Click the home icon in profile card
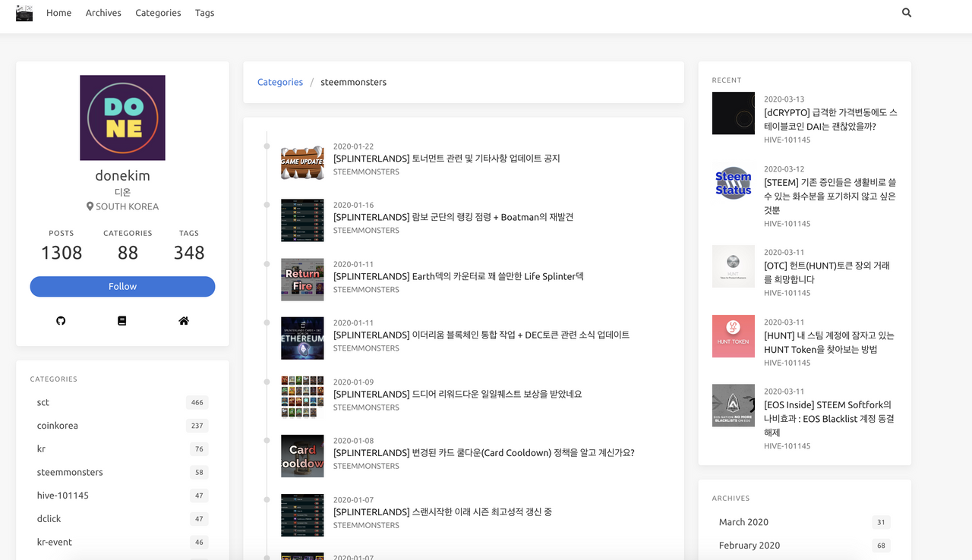This screenshot has width=972, height=560. point(184,321)
